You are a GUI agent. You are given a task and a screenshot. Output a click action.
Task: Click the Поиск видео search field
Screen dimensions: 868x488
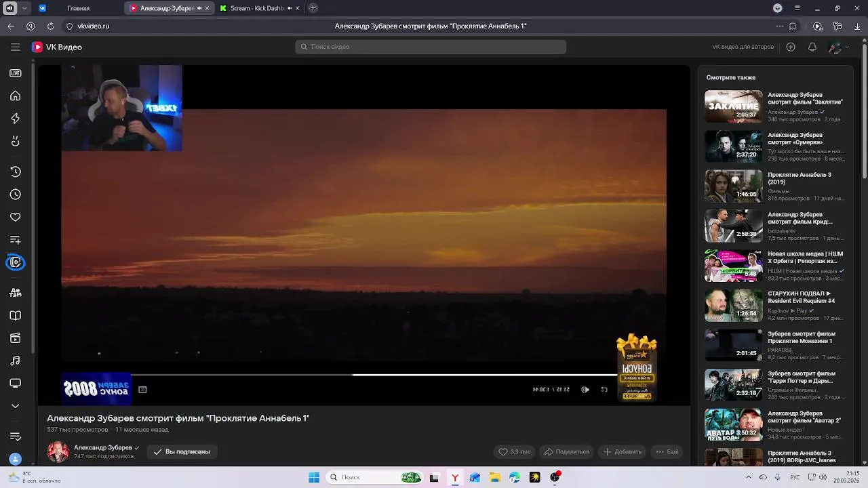(x=431, y=47)
